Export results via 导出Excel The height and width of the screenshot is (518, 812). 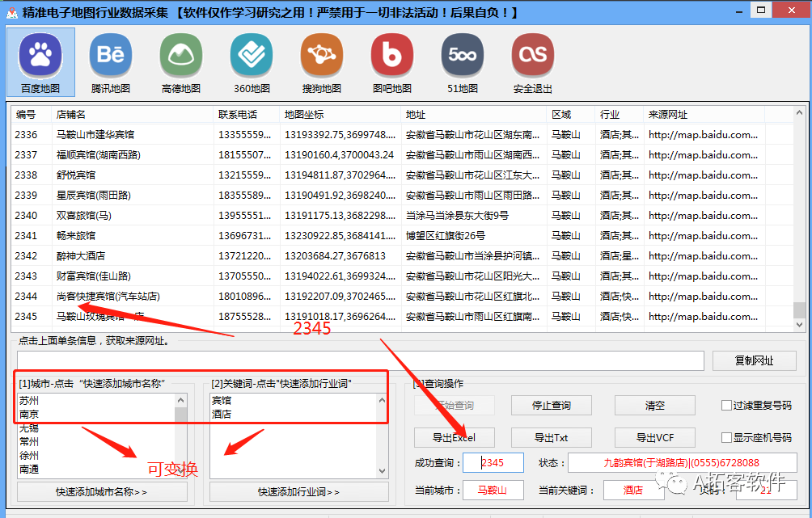point(455,438)
